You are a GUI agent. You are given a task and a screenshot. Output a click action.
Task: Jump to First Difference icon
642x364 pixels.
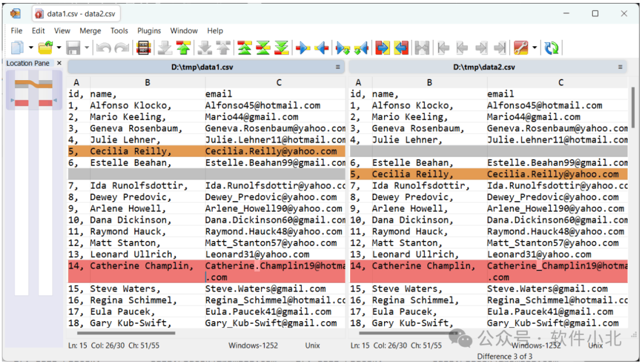[244, 48]
